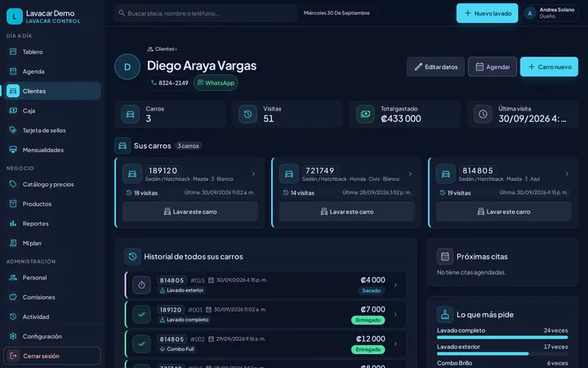Click the Configuración gear icon
The image size is (588, 368).
tap(13, 336)
